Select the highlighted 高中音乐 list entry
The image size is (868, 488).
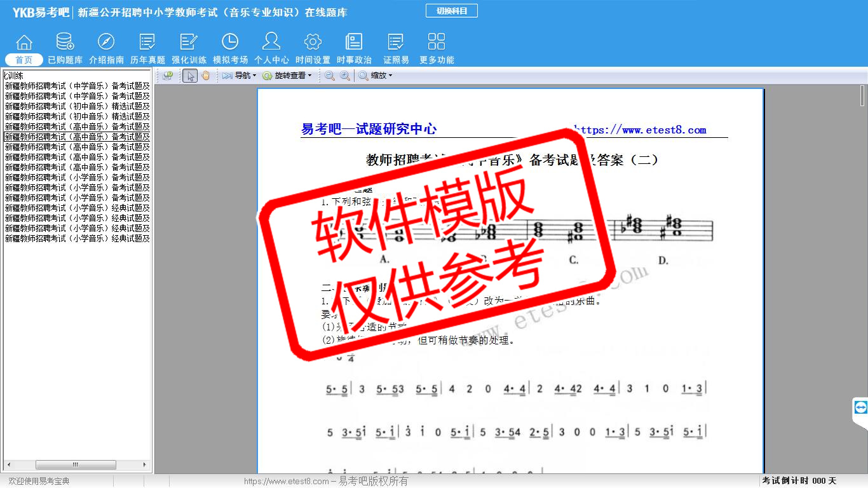tap(77, 137)
